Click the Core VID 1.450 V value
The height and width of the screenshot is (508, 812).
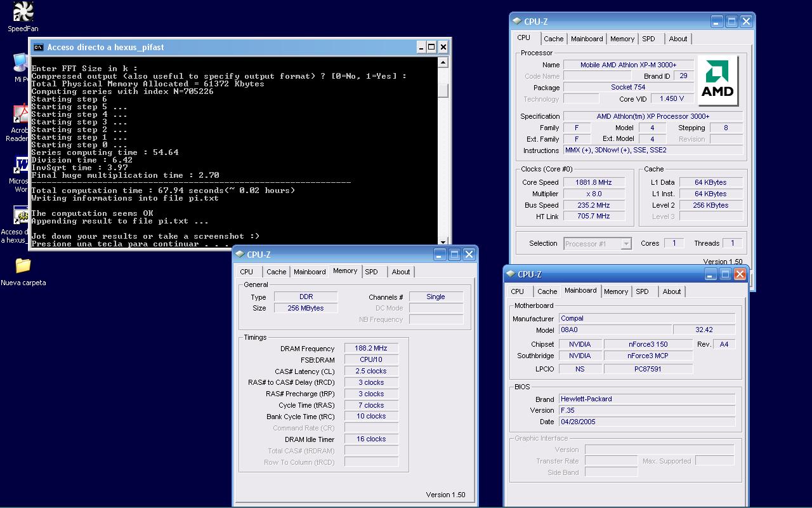pyautogui.click(x=671, y=99)
